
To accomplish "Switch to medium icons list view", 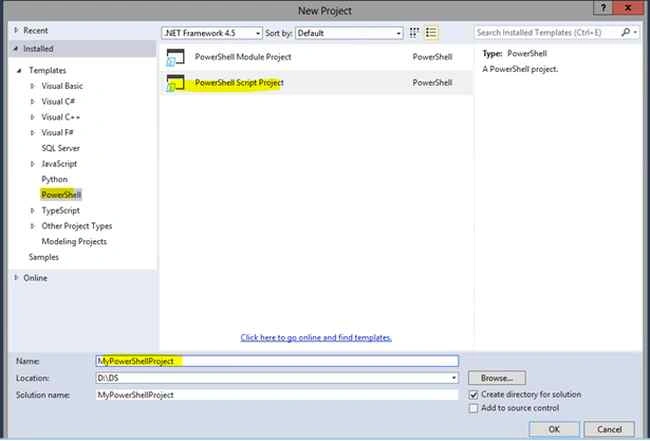I will pyautogui.click(x=431, y=33).
